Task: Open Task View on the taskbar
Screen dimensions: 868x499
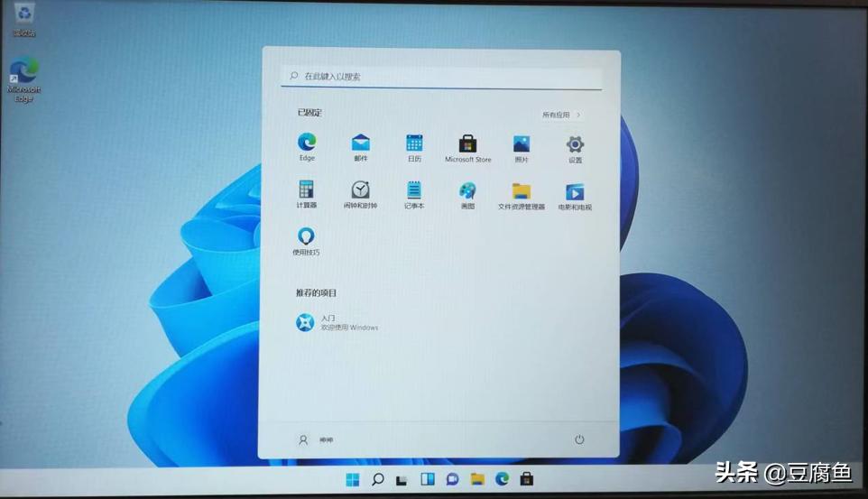Action: click(402, 480)
